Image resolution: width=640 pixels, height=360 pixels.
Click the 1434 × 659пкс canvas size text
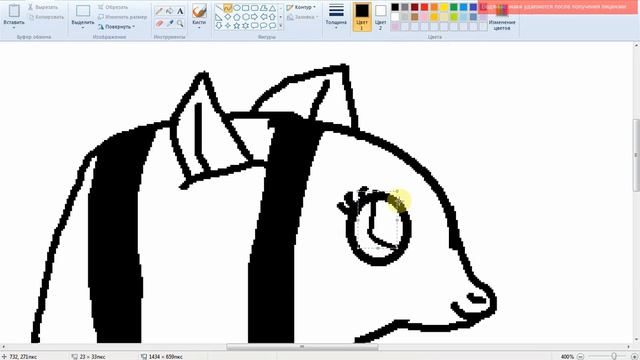coord(165,357)
